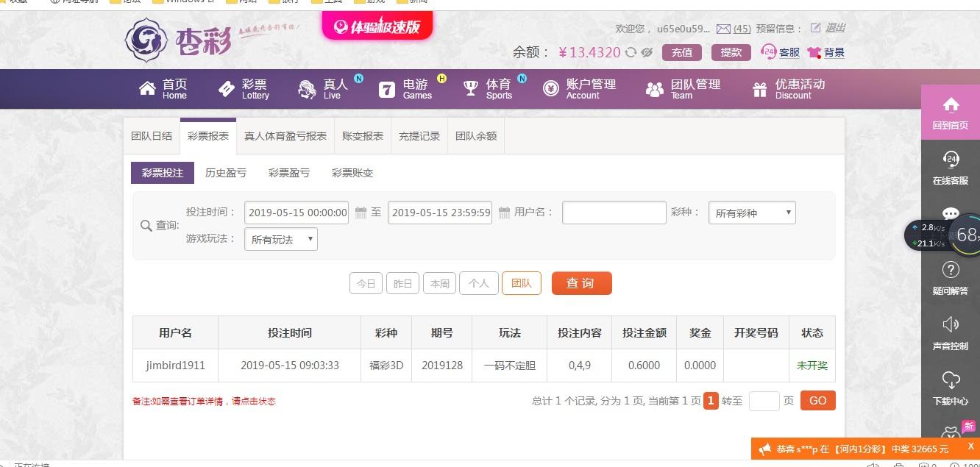Click the 昨日 quick filter button

click(x=402, y=283)
